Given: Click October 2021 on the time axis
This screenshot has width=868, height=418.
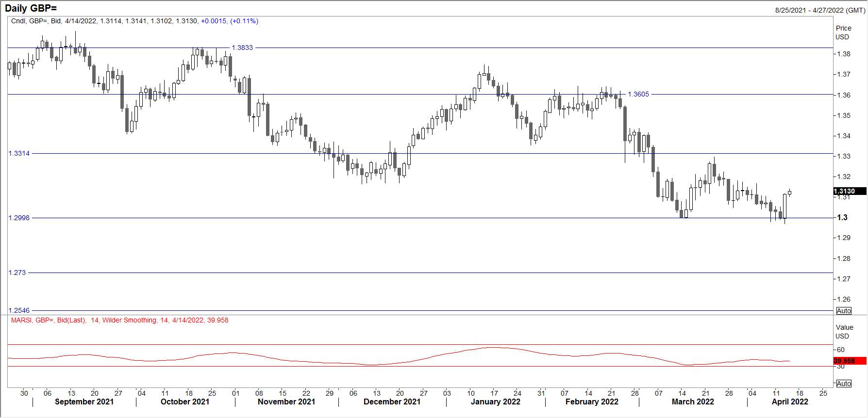Looking at the screenshot, I should click(185, 402).
